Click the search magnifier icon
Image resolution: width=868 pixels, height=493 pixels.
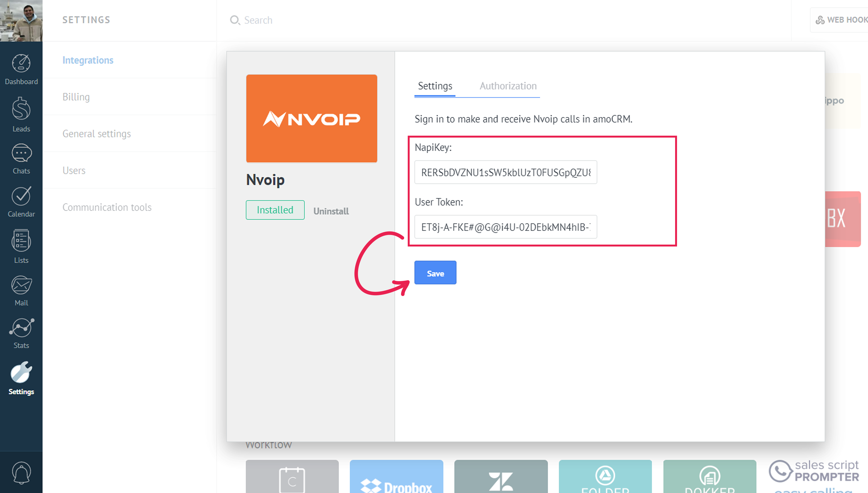(235, 20)
